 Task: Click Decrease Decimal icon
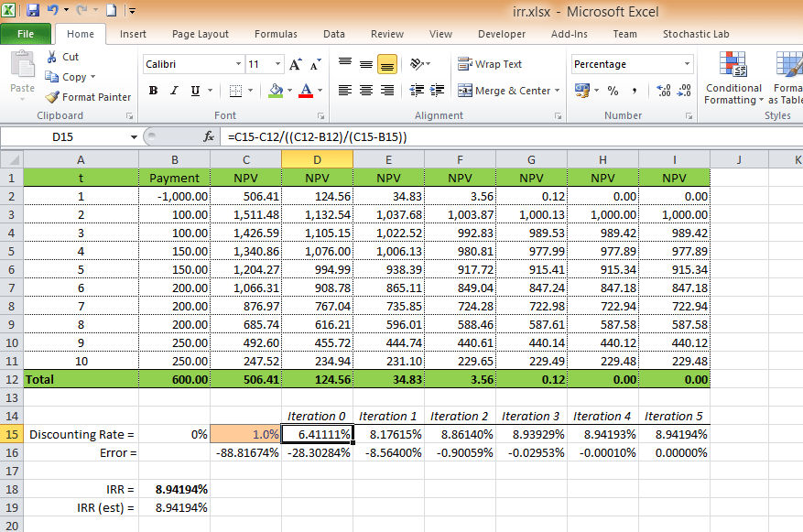684,91
